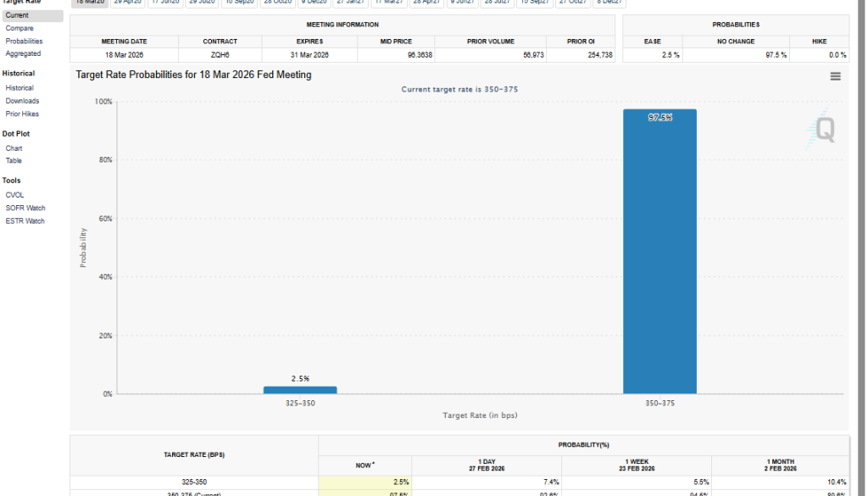Launch ESTR Watch tool

point(25,221)
